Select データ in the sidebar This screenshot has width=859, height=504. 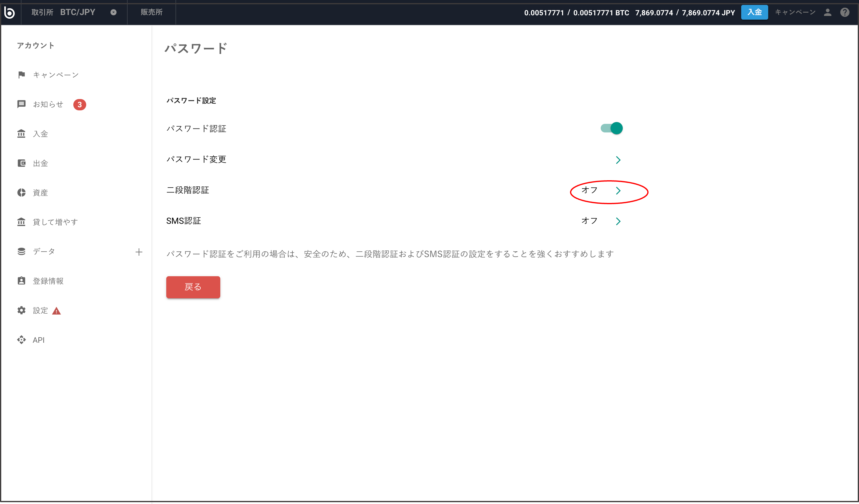[44, 252]
